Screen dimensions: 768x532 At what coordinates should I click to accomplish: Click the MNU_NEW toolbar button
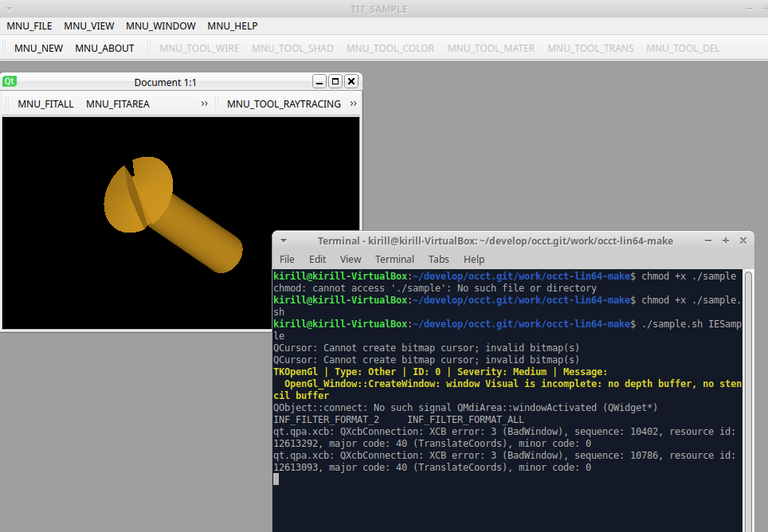coord(38,48)
